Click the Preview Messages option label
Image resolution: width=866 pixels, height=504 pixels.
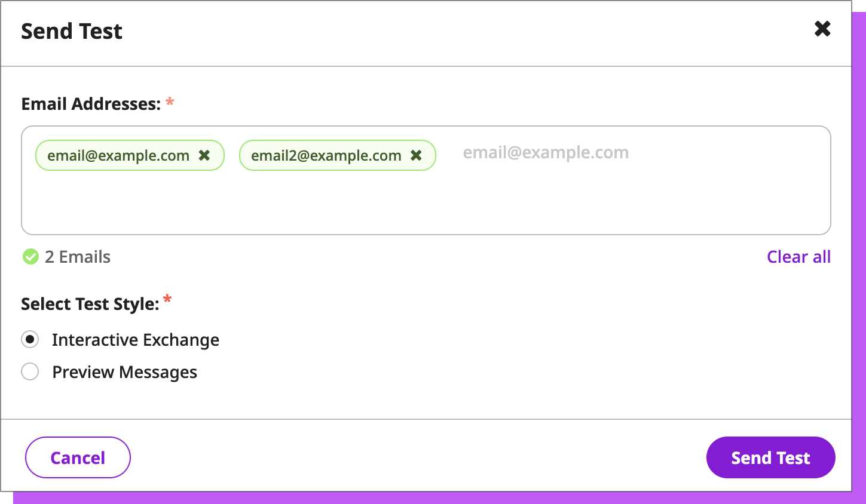124,372
